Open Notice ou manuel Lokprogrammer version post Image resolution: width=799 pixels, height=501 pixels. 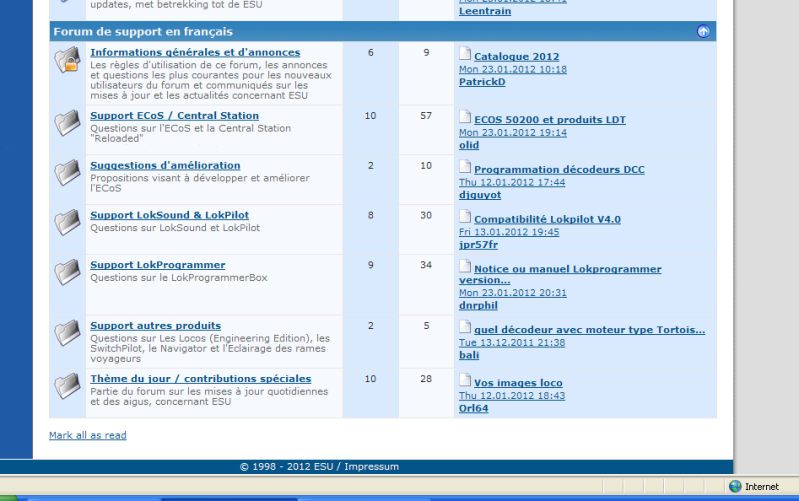point(561,274)
